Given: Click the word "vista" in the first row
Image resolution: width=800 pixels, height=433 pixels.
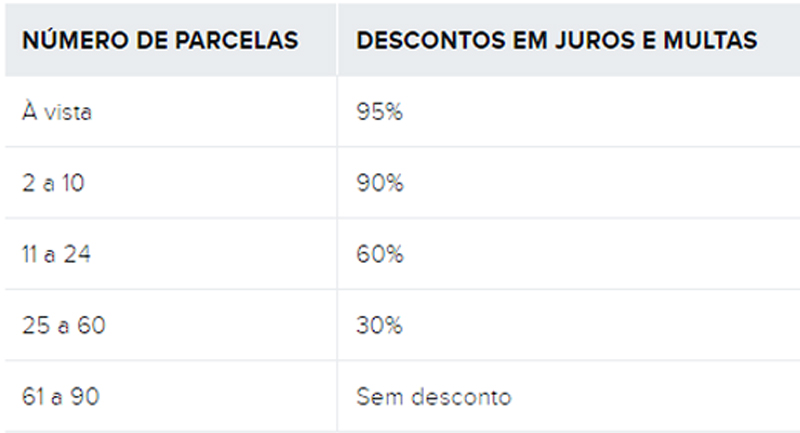Looking at the screenshot, I should click(x=68, y=113).
